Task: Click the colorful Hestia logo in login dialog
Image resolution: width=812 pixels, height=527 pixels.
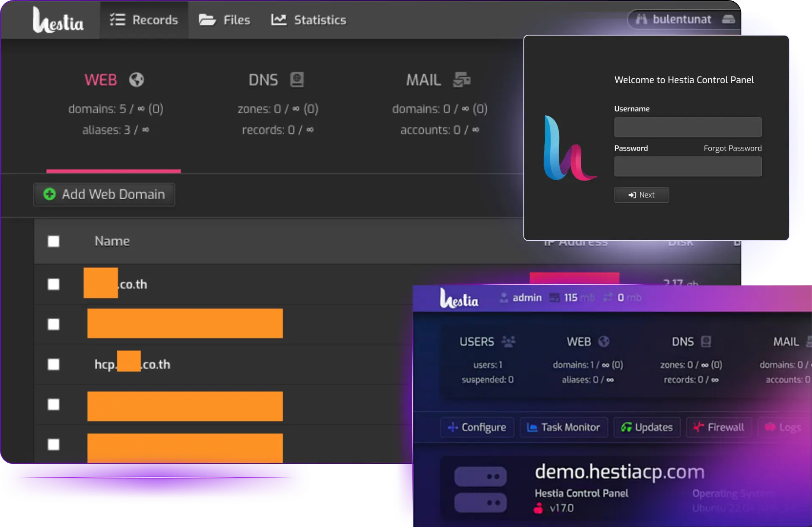Action: click(570, 148)
